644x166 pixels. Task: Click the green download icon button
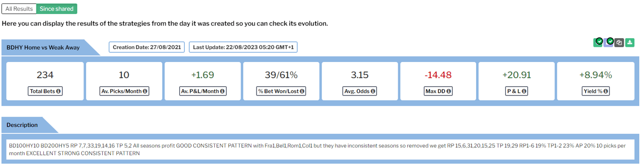pos(630,42)
